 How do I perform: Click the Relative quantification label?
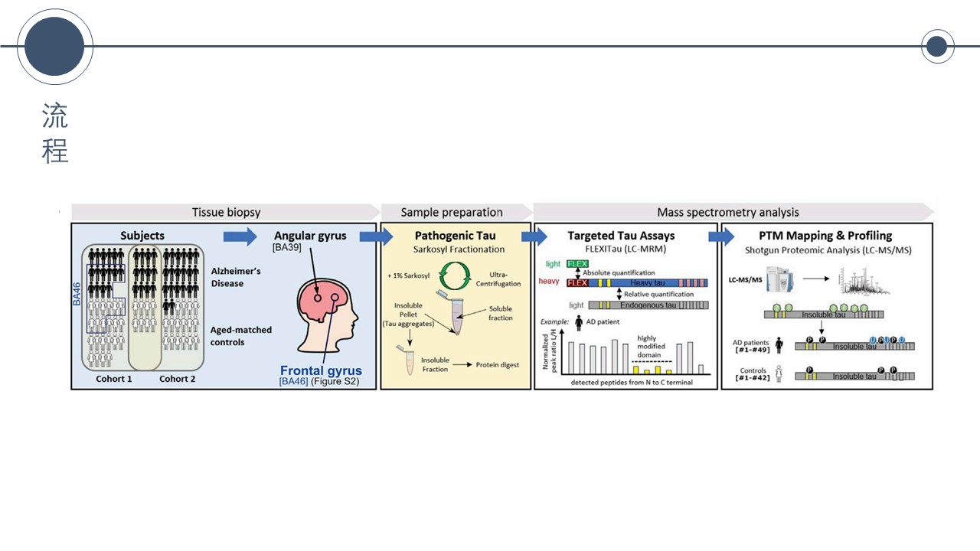(658, 294)
